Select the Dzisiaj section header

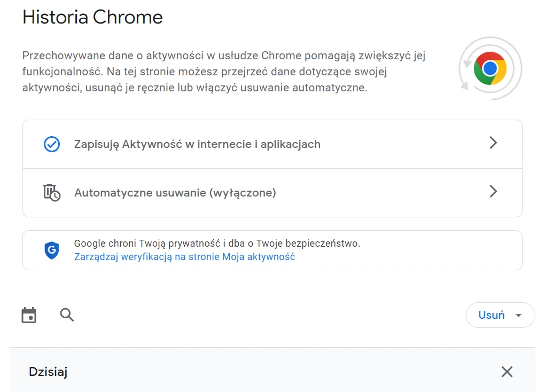click(48, 371)
